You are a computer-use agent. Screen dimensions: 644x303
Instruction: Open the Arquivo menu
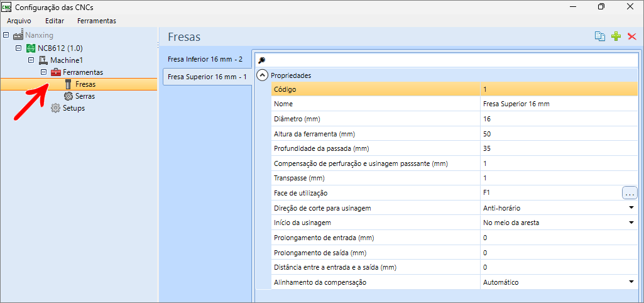[19, 21]
